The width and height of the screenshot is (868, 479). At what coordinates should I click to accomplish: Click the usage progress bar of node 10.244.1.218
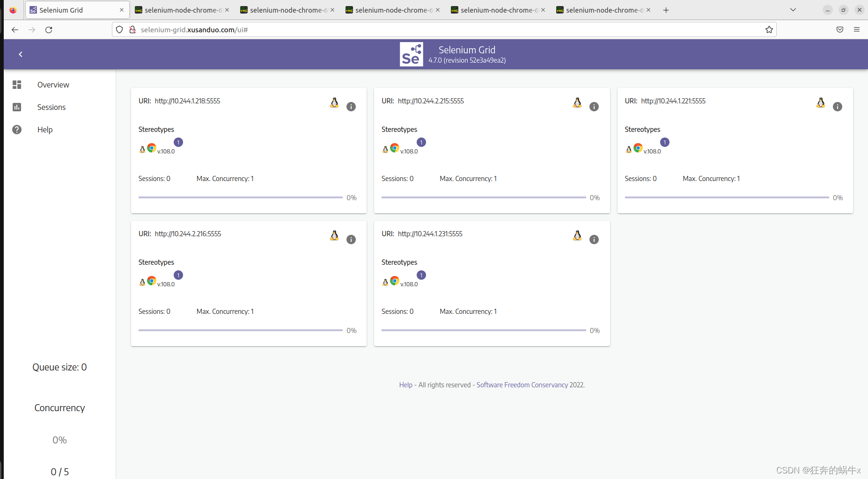pos(241,197)
